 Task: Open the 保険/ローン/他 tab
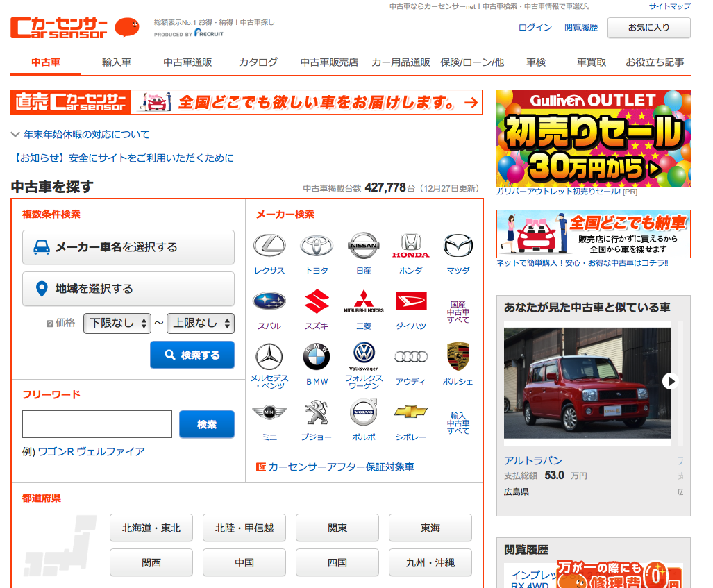coord(472,62)
